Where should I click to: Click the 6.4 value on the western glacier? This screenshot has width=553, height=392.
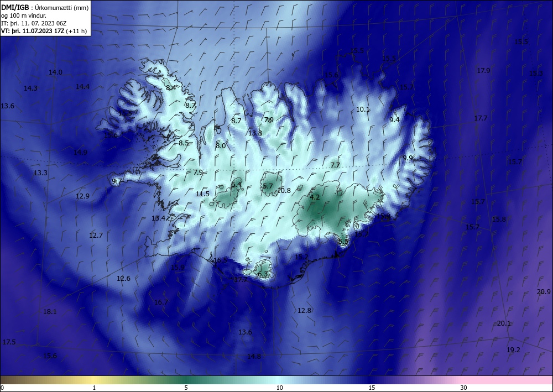(x=236, y=184)
